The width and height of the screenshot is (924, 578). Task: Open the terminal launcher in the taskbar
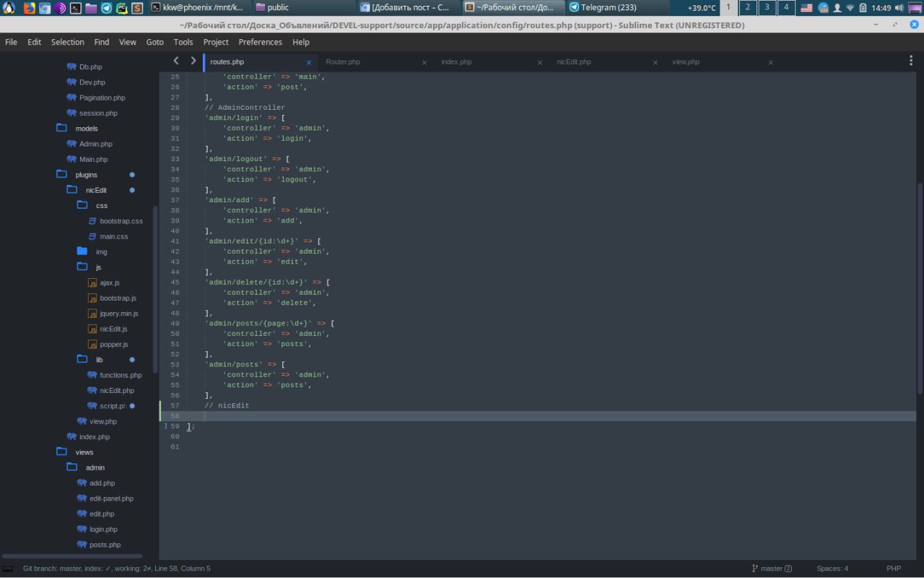pos(75,8)
